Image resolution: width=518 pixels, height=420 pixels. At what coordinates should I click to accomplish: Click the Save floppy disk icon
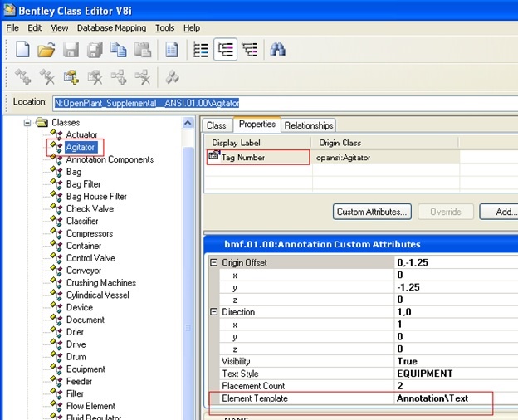click(71, 50)
